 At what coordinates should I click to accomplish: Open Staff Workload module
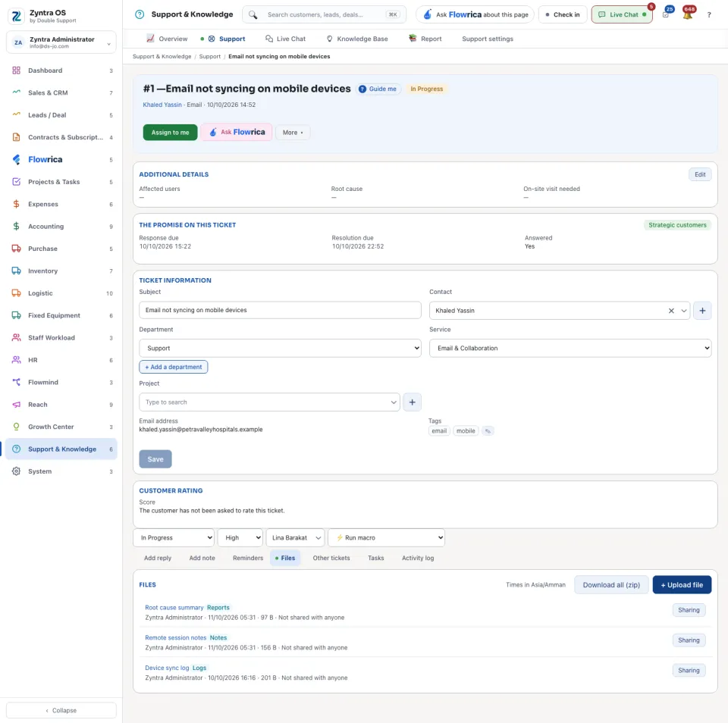click(x=61, y=338)
